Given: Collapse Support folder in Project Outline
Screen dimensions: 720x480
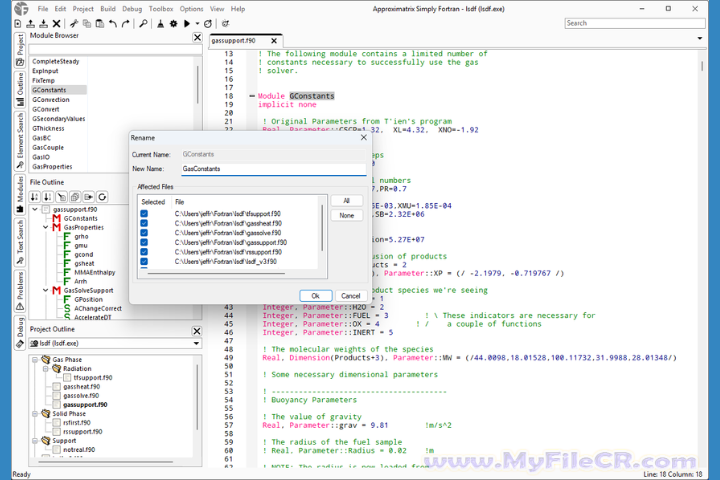Looking at the screenshot, I should pyautogui.click(x=35, y=440).
